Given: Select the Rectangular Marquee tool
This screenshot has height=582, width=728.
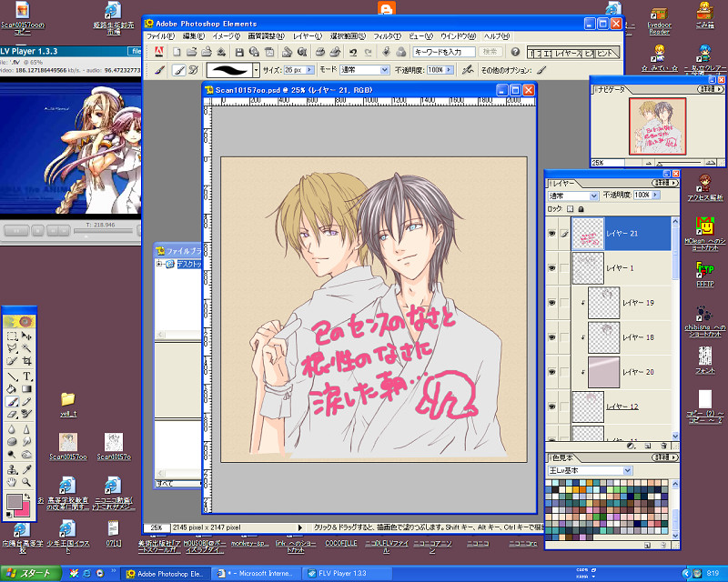Looking at the screenshot, I should (x=12, y=336).
